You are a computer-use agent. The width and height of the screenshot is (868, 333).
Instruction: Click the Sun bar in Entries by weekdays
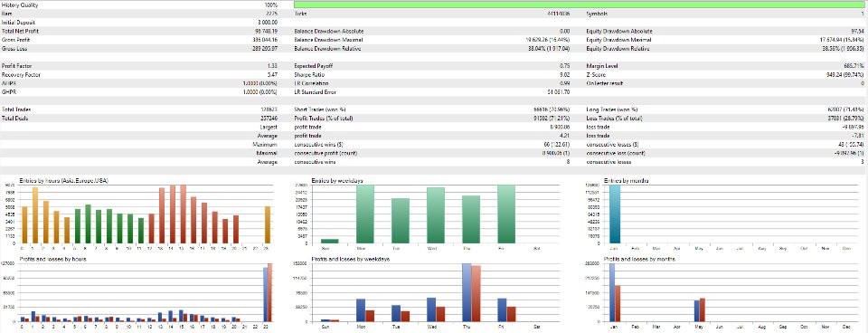(330, 241)
